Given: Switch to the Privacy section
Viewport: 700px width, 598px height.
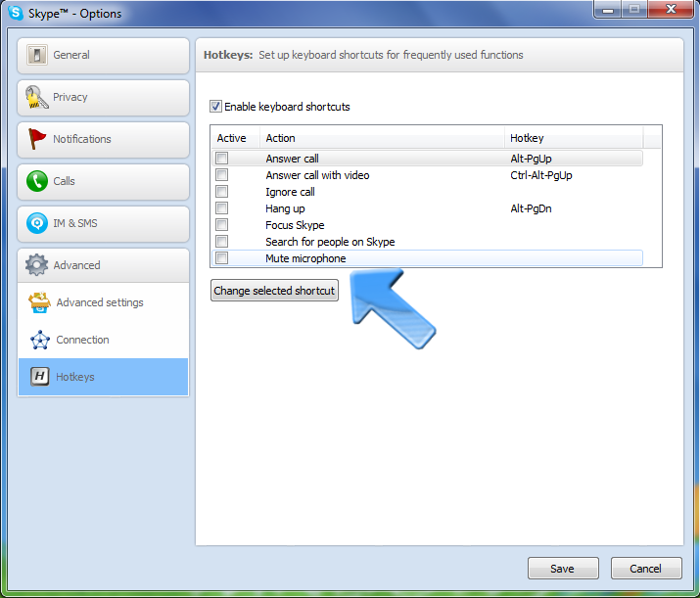Looking at the screenshot, I should pyautogui.click(x=103, y=98).
